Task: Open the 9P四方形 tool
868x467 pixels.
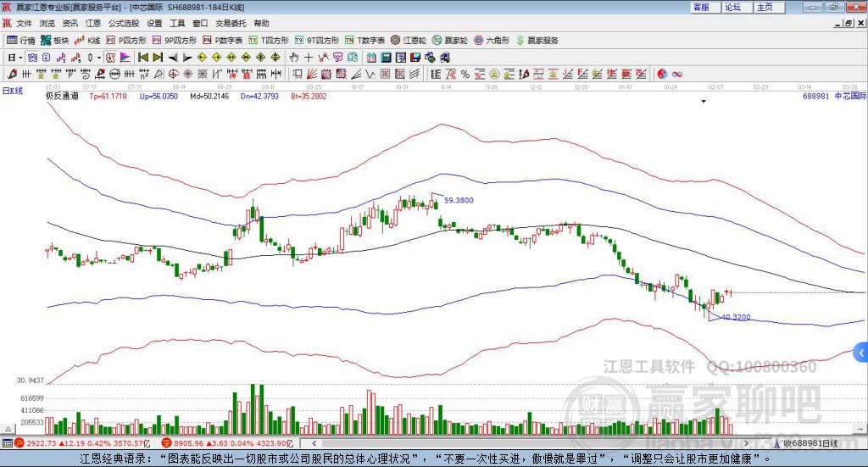Action: 175,41
